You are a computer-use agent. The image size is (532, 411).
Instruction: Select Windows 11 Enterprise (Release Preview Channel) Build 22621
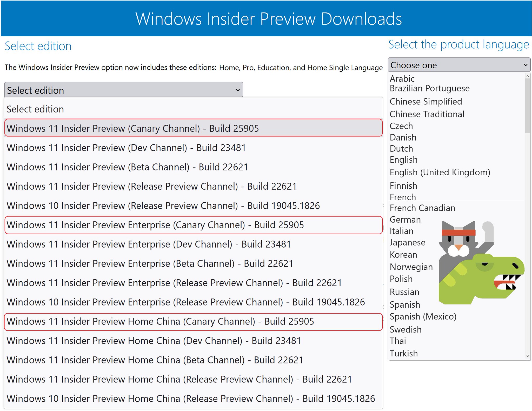[194, 283]
